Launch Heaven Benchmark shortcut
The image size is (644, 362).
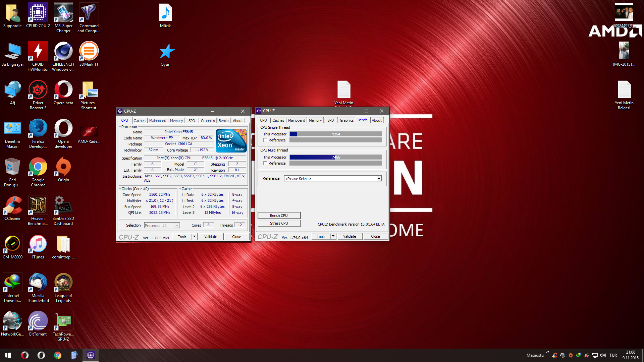pyautogui.click(x=38, y=210)
